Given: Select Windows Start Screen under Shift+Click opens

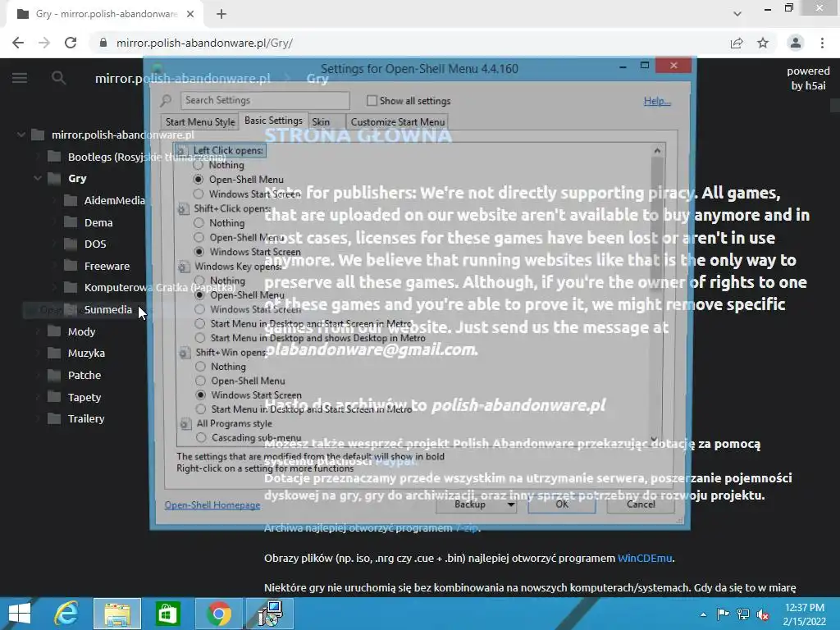Looking at the screenshot, I should 199,252.
